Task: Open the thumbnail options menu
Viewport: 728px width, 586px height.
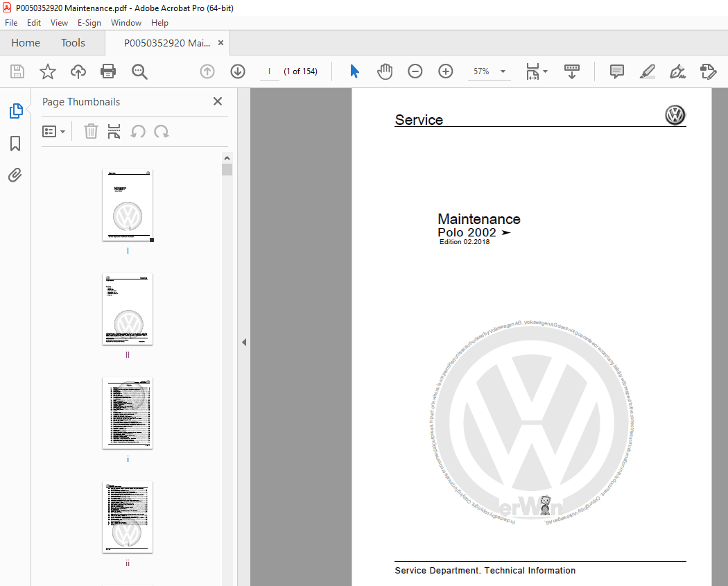Action: point(53,131)
